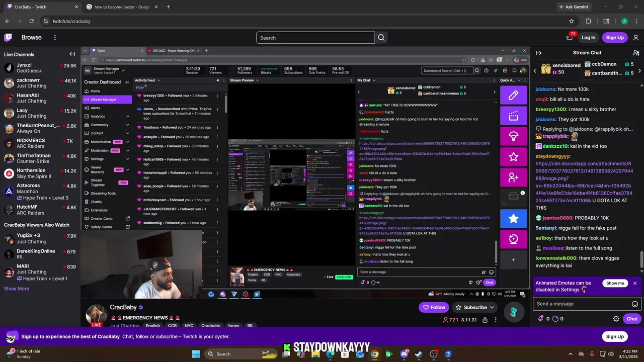The image size is (644, 362).
Task: Collapse the Live Channels sidebar
Action: [x=72, y=54]
